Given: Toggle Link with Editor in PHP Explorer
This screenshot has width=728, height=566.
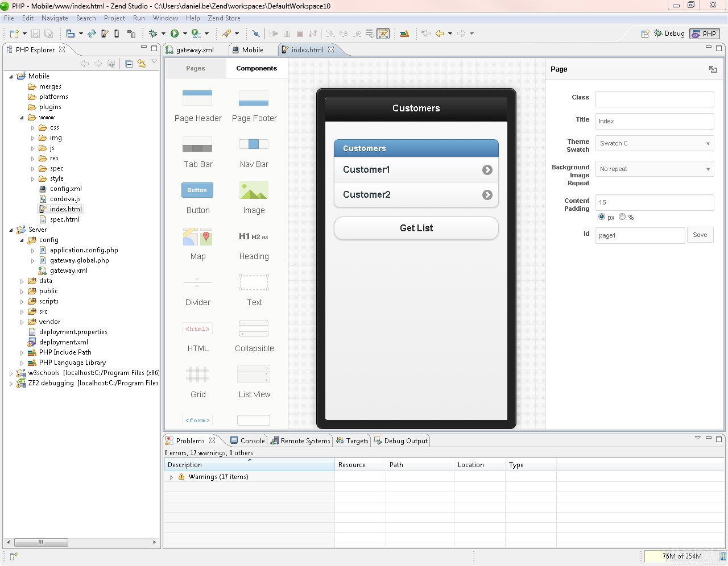Looking at the screenshot, I should coord(141,64).
